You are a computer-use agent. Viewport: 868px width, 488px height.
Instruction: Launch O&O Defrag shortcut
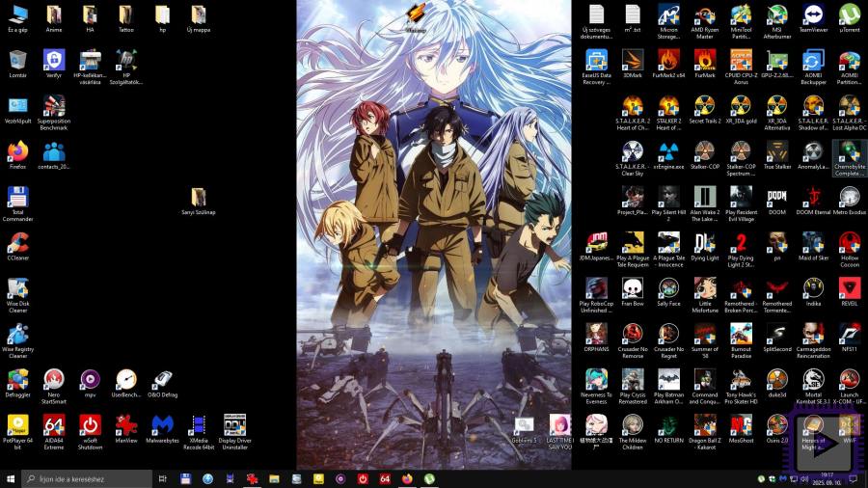pos(162,384)
